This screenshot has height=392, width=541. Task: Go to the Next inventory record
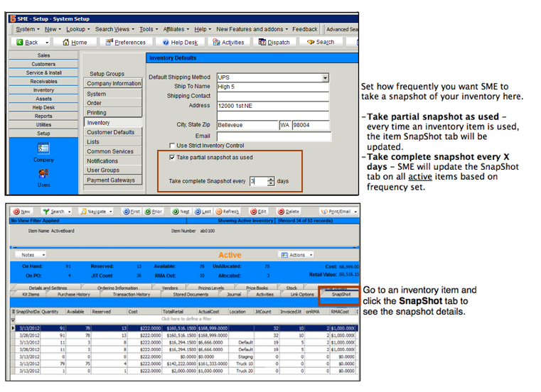[x=181, y=212]
